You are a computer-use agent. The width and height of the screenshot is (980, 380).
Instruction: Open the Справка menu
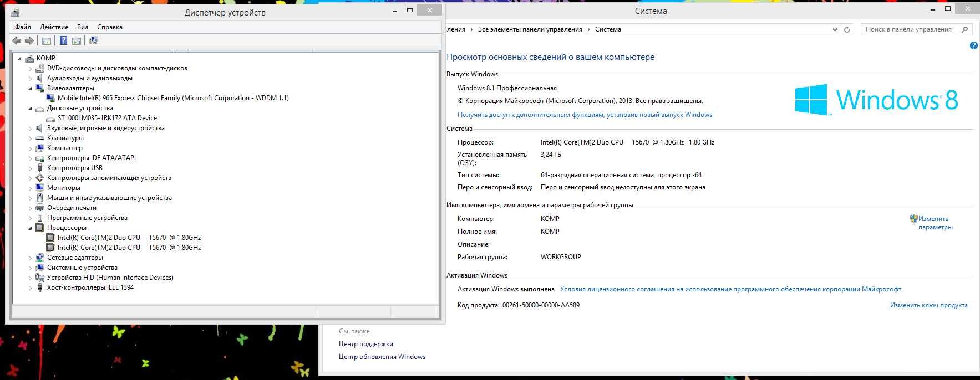[x=110, y=27]
